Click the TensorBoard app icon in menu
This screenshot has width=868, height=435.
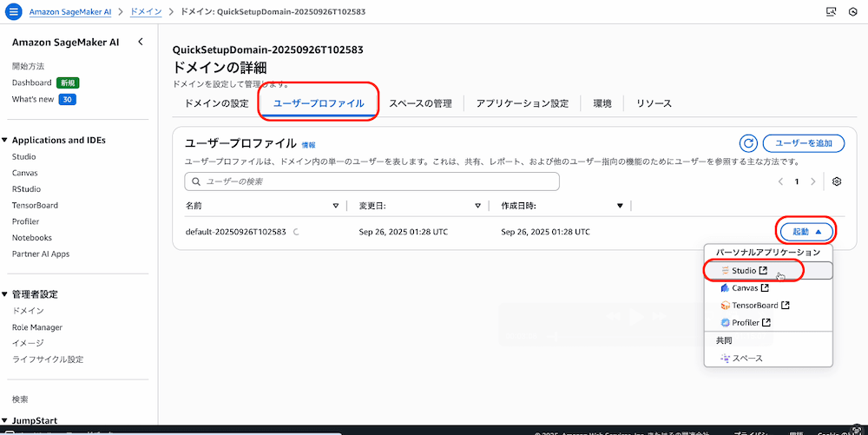click(725, 306)
